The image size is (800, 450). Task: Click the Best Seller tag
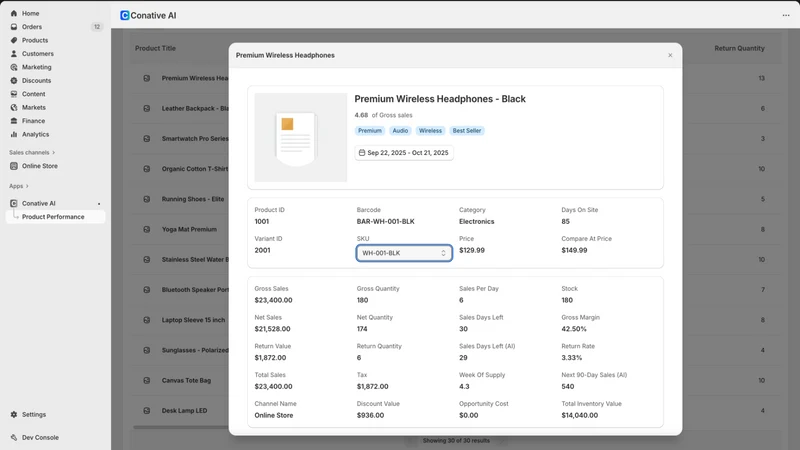pyautogui.click(x=467, y=131)
